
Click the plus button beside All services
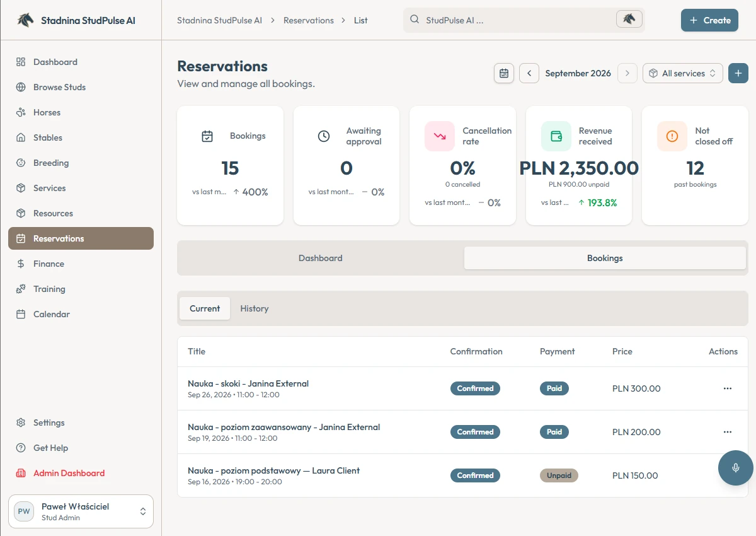click(738, 73)
